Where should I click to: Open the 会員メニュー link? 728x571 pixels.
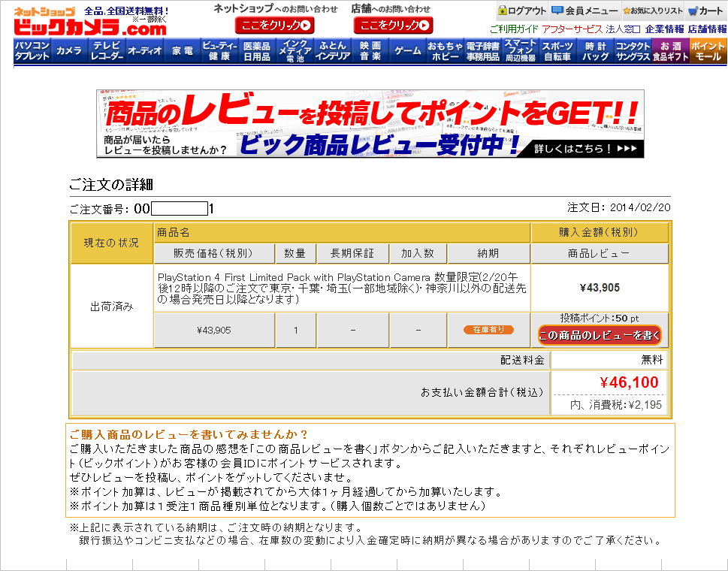tap(585, 11)
